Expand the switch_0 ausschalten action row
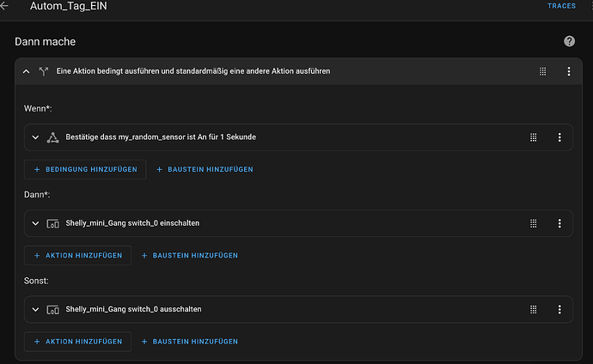Screen dimensions: 593x364 click(x=35, y=310)
